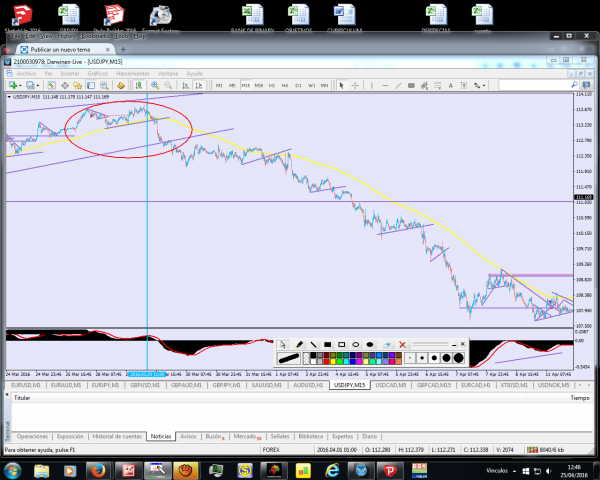This screenshot has height=480, width=600.
Task: Select the largest brush size dot
Action: (458, 357)
